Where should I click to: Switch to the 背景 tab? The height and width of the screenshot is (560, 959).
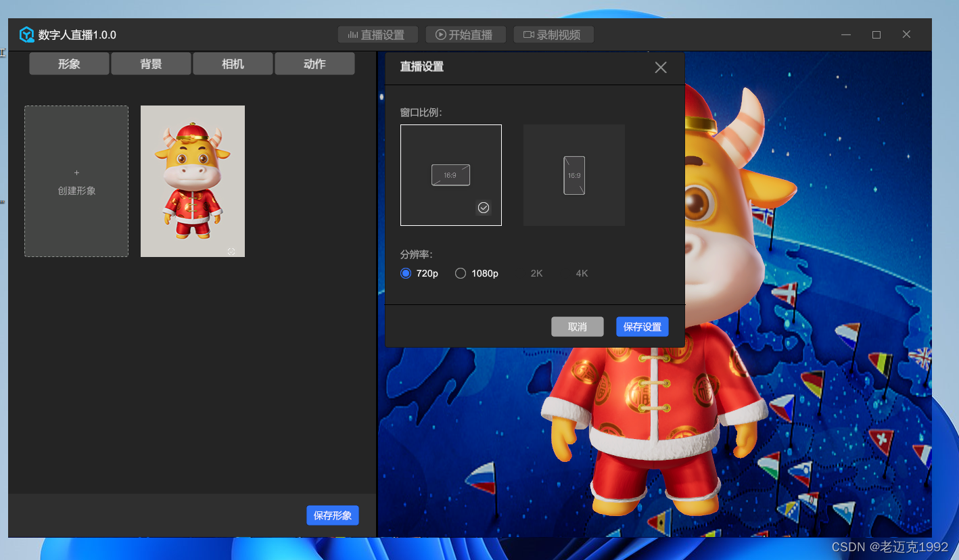click(151, 64)
